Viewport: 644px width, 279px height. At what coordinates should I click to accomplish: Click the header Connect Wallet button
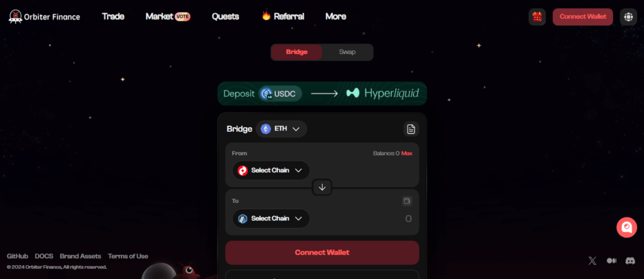[582, 17]
